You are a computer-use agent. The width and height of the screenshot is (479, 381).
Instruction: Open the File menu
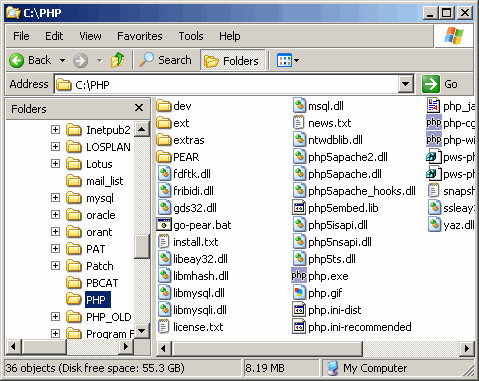point(21,36)
